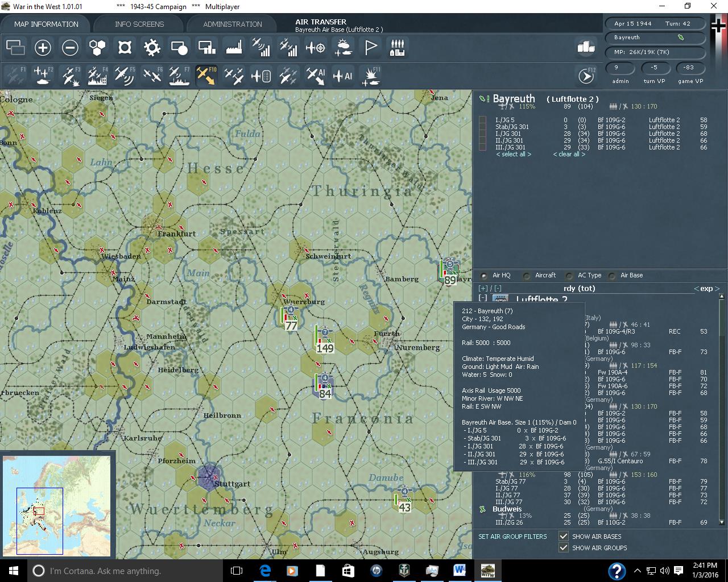This screenshot has width=728, height=582.
Task: Select the F6 air superiority mode
Action: pyautogui.click(x=152, y=76)
